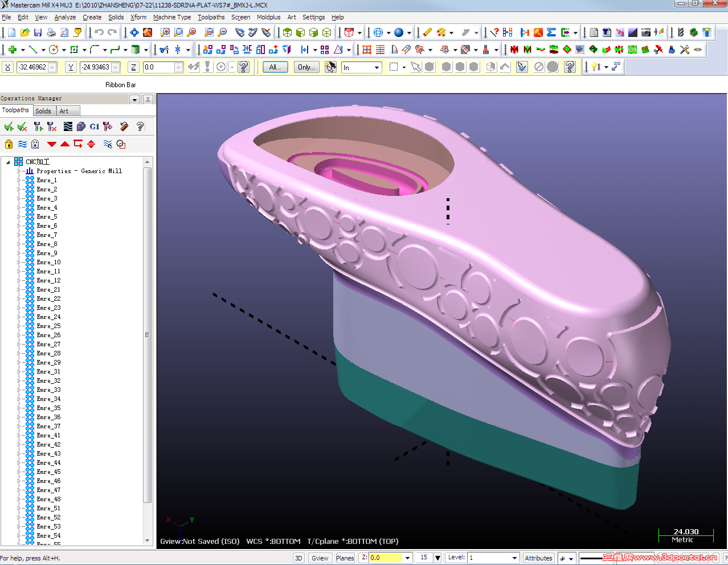Click the Select all operations green check icon

(9, 126)
